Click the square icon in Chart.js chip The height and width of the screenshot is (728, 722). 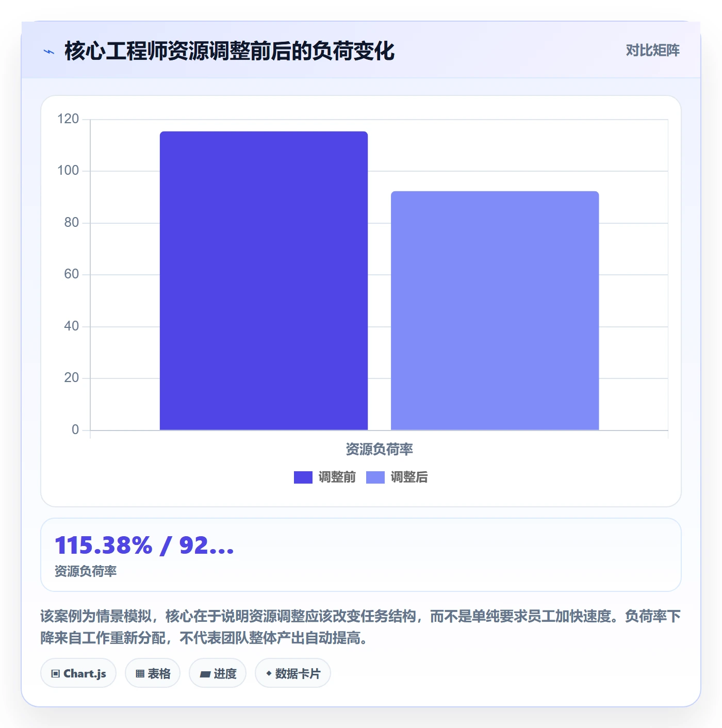click(x=56, y=673)
